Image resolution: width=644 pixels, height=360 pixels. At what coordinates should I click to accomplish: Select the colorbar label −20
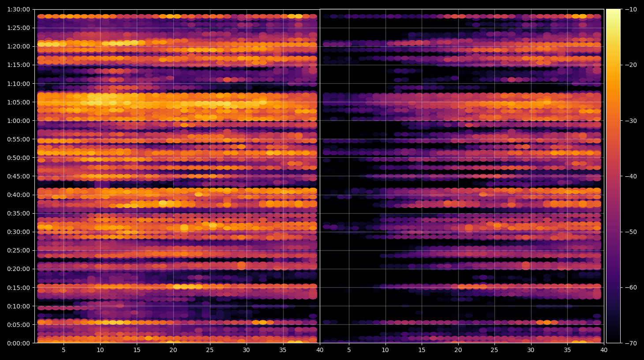point(631,65)
